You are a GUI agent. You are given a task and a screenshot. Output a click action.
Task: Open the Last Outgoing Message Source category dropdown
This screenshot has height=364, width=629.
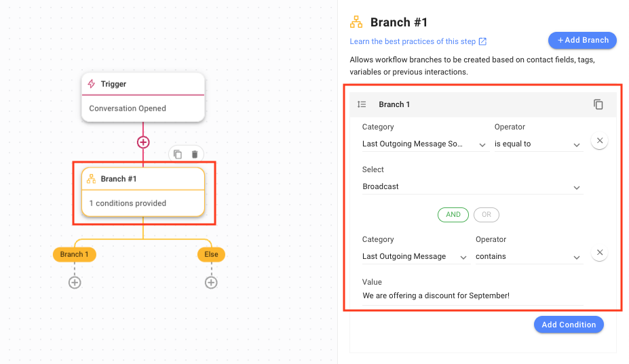click(425, 144)
